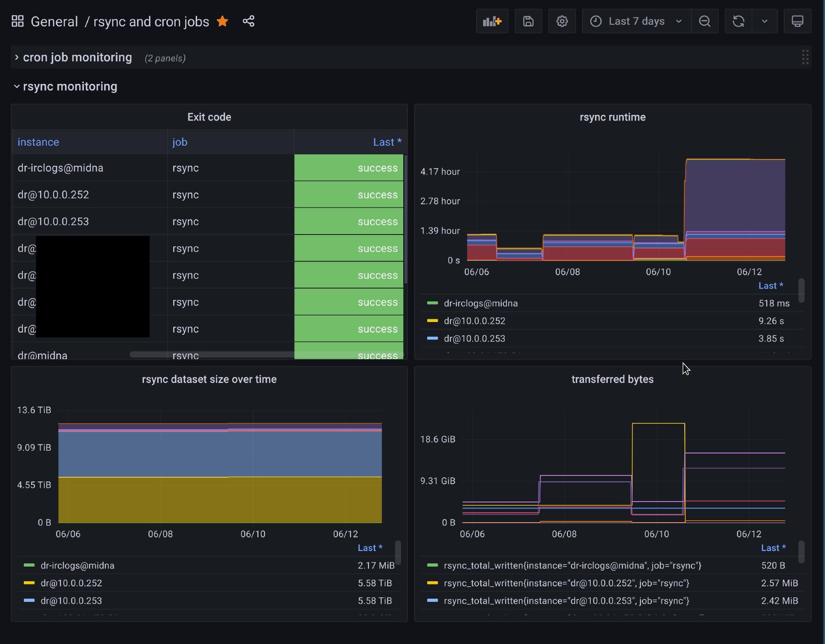Click the blue dr@10.0.0.253 transferred bytes swatch
This screenshot has height=644, width=825.
point(432,600)
